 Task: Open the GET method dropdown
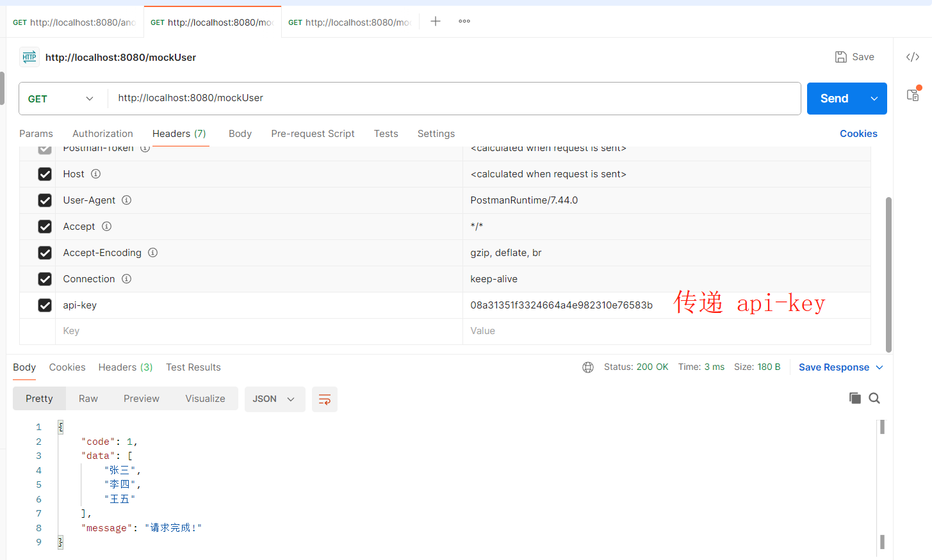tap(61, 99)
